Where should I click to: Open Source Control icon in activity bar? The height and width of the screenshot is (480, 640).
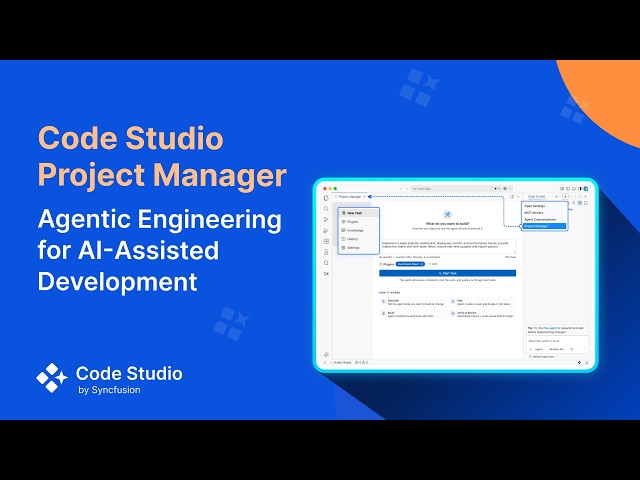coord(326,220)
